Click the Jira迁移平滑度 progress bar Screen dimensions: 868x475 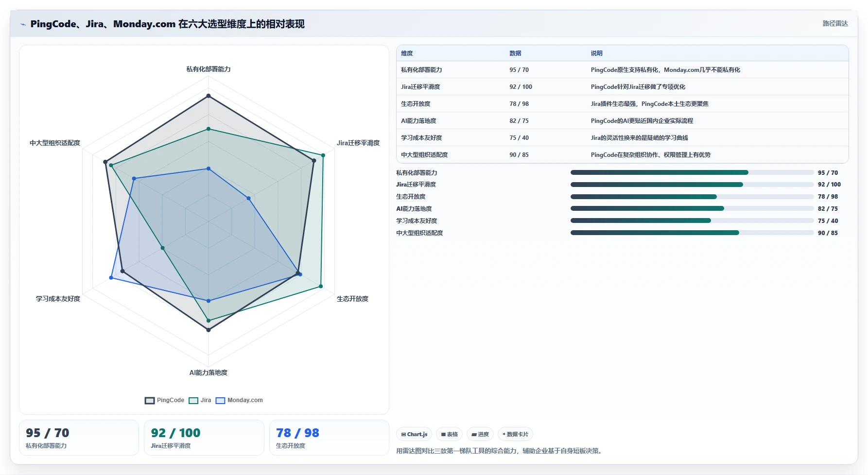point(692,185)
